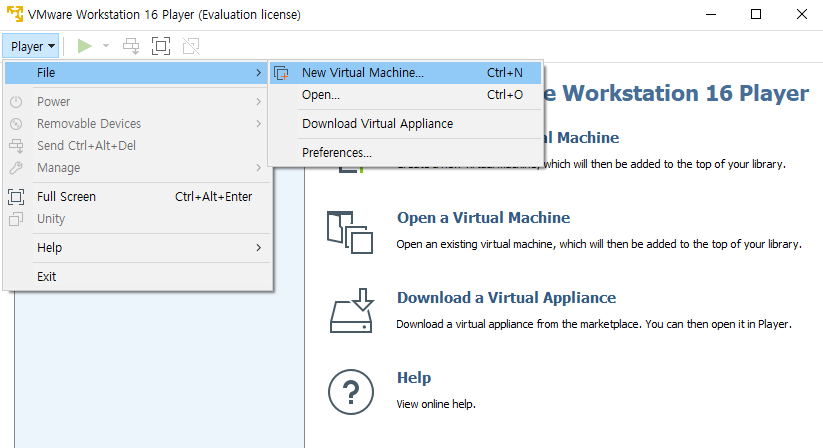
Task: Minimize the VMware Player window
Action: point(711,14)
